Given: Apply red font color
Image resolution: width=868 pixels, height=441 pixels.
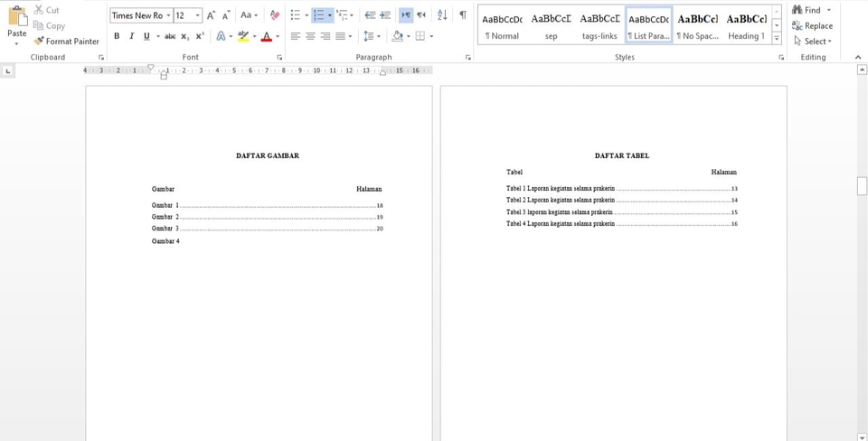Looking at the screenshot, I should click(267, 36).
